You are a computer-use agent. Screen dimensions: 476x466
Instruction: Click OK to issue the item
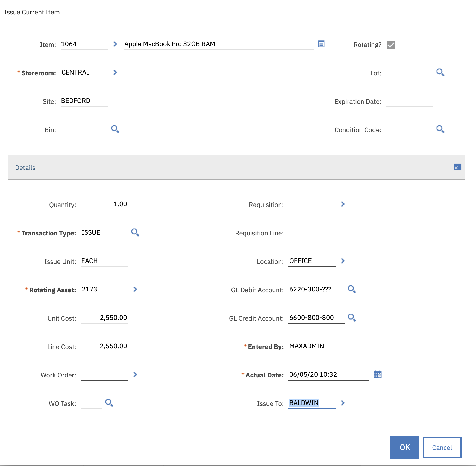point(405,447)
